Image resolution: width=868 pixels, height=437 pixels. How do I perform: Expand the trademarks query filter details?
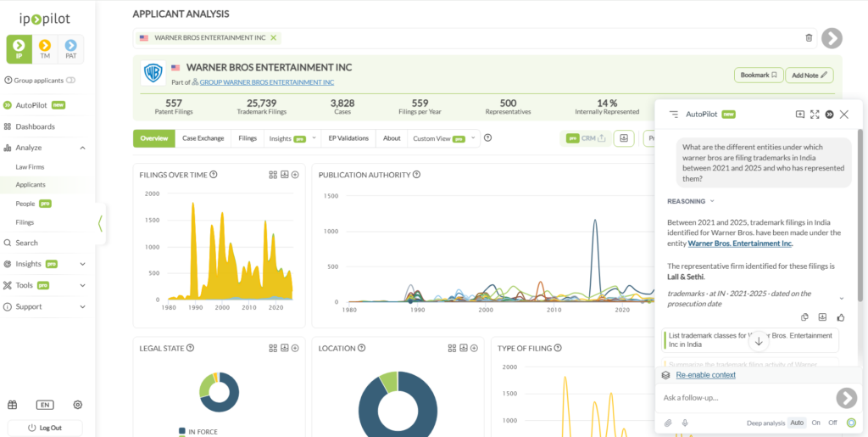click(842, 298)
